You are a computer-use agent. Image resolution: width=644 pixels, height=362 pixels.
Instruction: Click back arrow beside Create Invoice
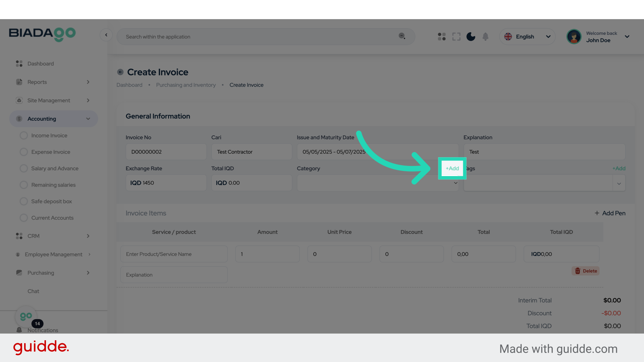(x=120, y=72)
